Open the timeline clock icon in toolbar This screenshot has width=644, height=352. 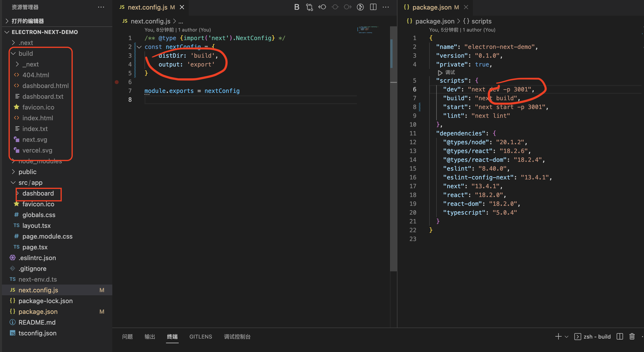pos(360,7)
